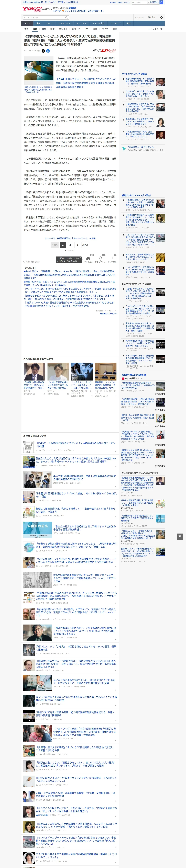Image resolution: width=186 pixels, height=868 pixels.
Task: Click the keyword search magnifier icon
Action: [x=66, y=17]
